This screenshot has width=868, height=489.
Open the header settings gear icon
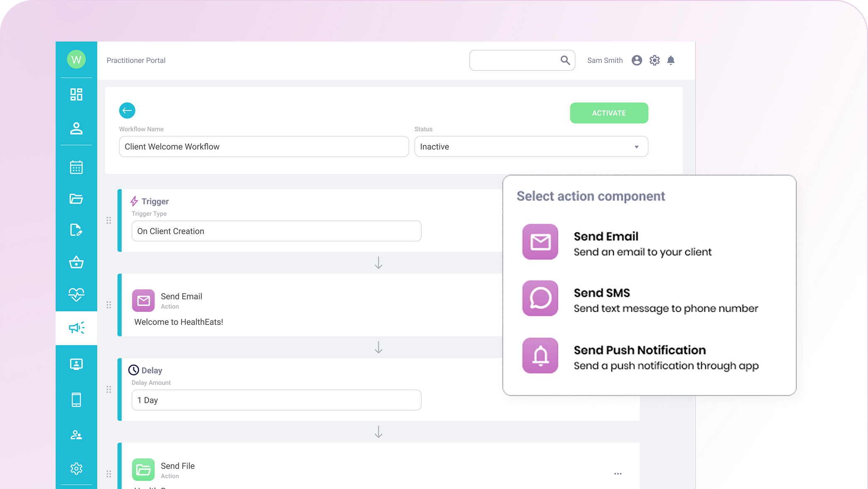[655, 61]
